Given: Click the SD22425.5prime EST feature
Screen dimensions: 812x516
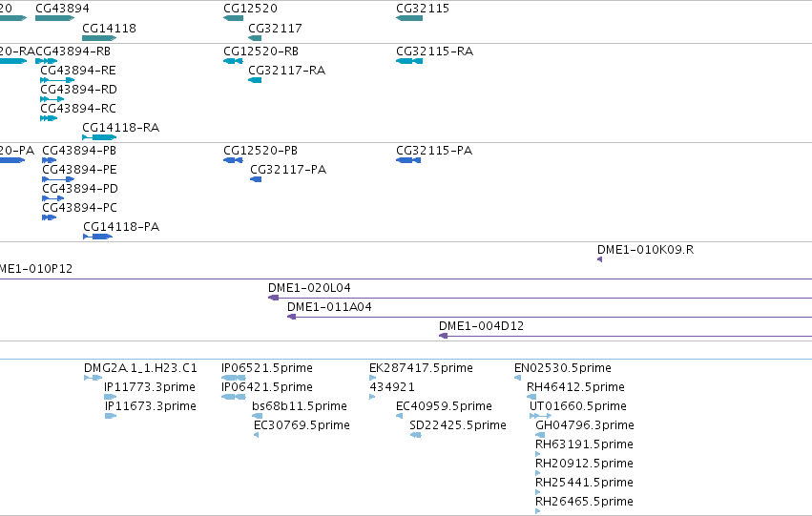Looking at the screenshot, I should (x=415, y=435).
